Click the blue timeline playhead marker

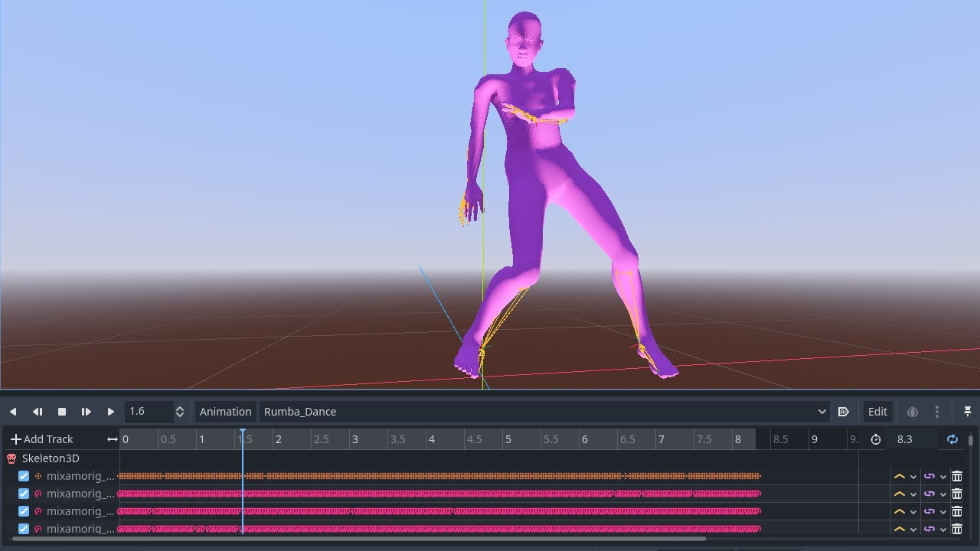click(243, 434)
